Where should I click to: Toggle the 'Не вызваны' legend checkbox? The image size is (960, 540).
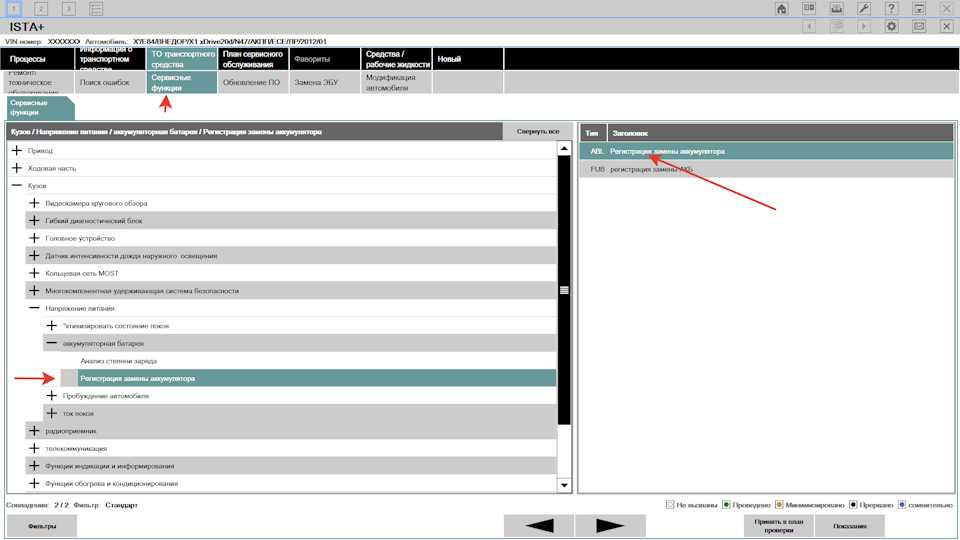(670, 505)
